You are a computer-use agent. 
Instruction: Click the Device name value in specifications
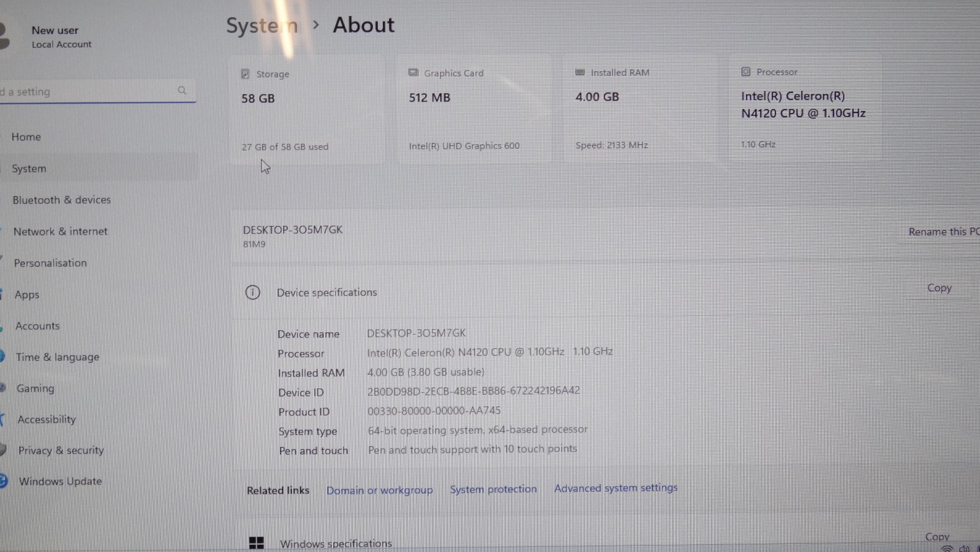pos(417,333)
